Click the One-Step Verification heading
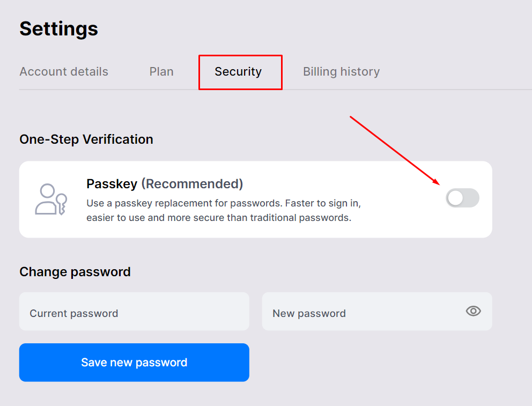 coord(86,139)
